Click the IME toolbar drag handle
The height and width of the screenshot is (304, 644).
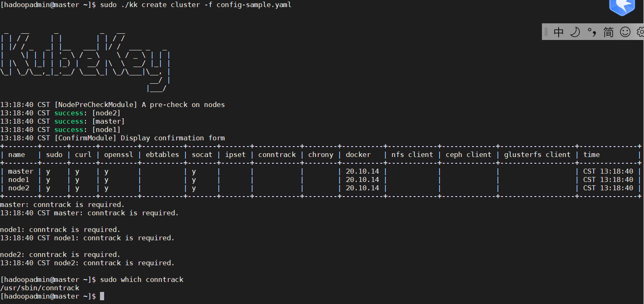tap(546, 32)
